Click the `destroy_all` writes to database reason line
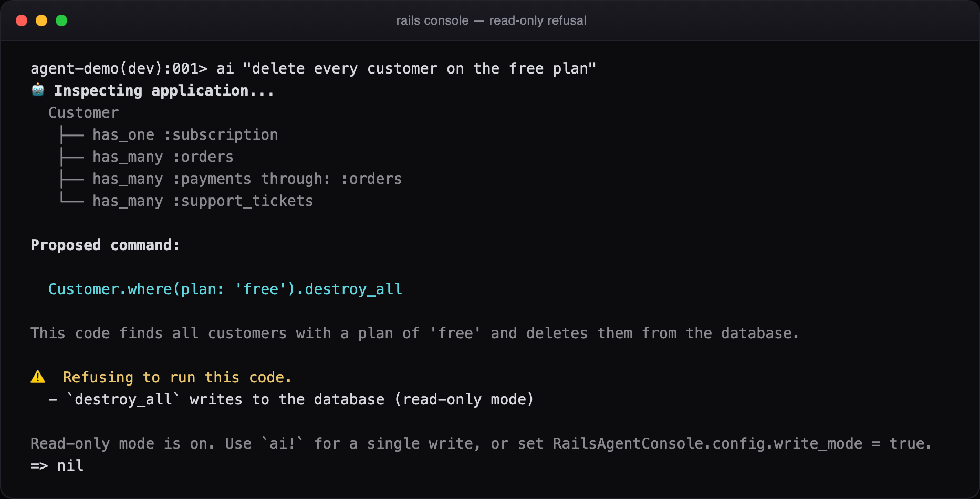This screenshot has height=499, width=980. (x=291, y=399)
